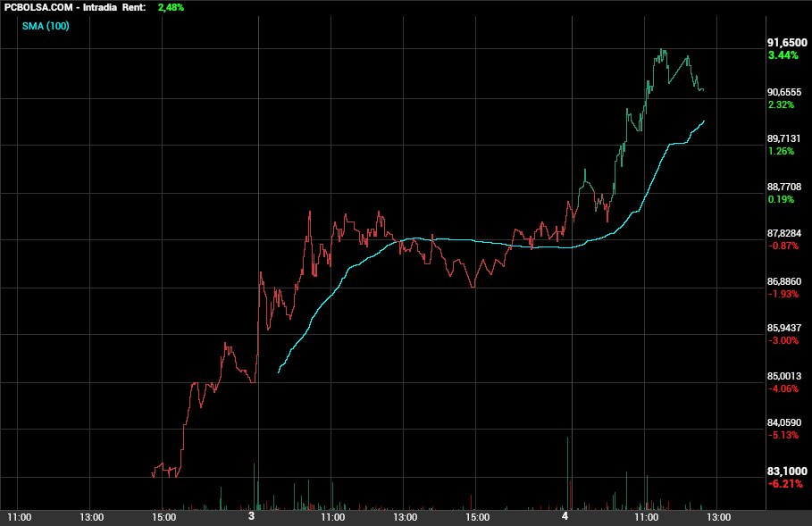Click the 3.44% percentage label
The height and width of the screenshot is (526, 812).
pos(783,55)
